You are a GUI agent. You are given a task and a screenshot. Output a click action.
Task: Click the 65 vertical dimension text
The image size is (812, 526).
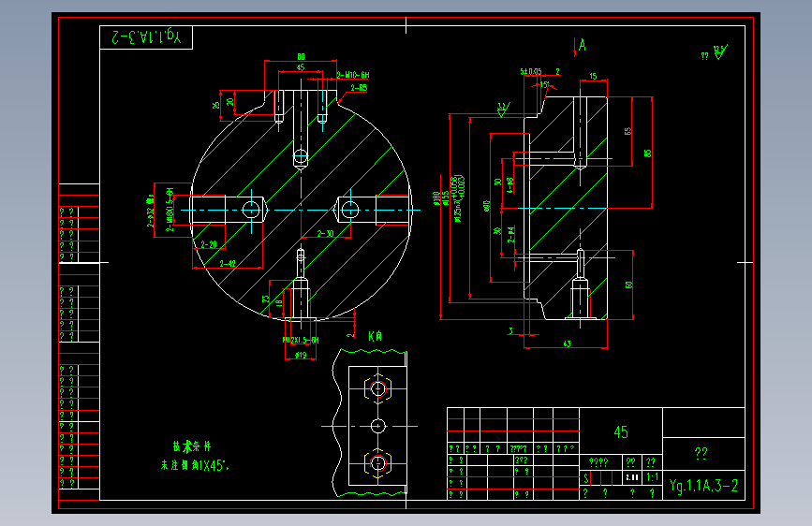click(628, 131)
